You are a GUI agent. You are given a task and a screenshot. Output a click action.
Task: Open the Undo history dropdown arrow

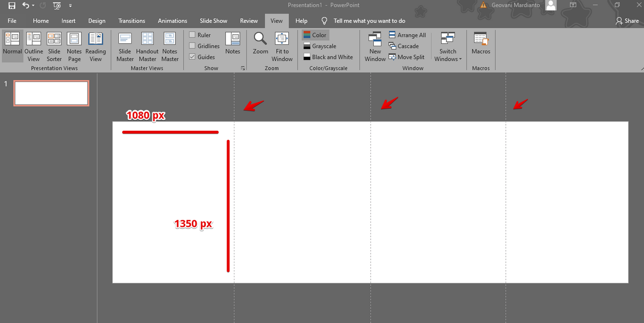click(33, 6)
